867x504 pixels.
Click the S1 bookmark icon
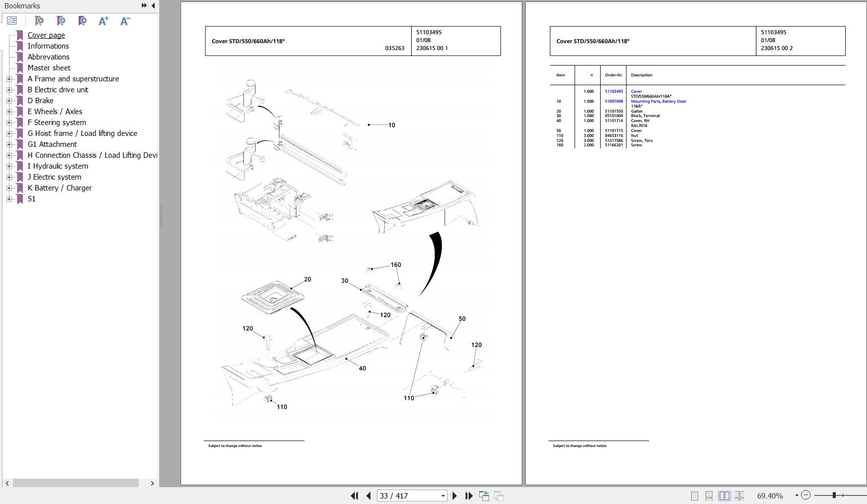(20, 199)
